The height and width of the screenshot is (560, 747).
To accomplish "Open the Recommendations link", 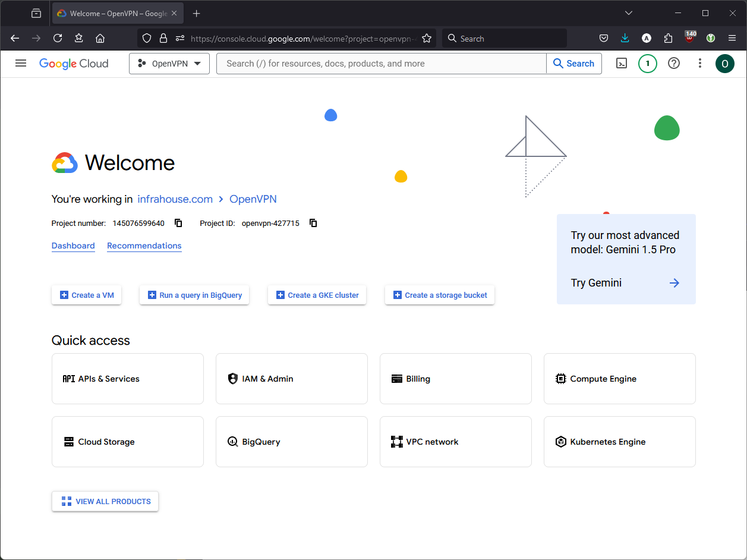I will click(x=144, y=246).
